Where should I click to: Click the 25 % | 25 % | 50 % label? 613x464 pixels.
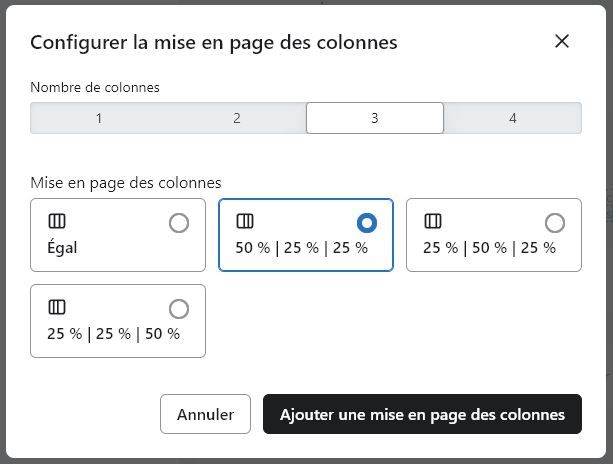click(113, 334)
